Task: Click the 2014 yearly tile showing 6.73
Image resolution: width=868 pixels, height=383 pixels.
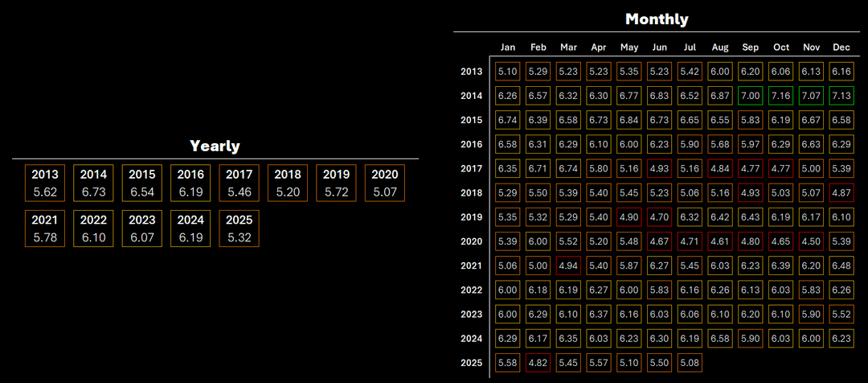Action: (x=93, y=183)
